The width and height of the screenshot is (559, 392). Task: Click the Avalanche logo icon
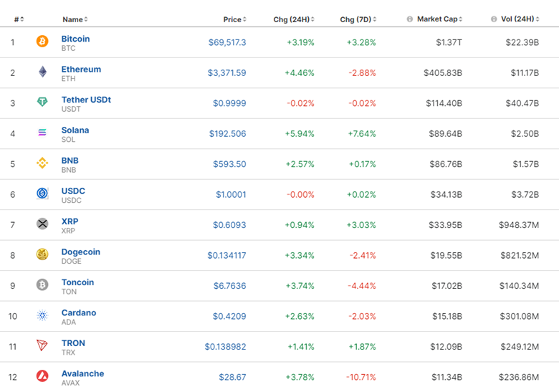coord(42,376)
